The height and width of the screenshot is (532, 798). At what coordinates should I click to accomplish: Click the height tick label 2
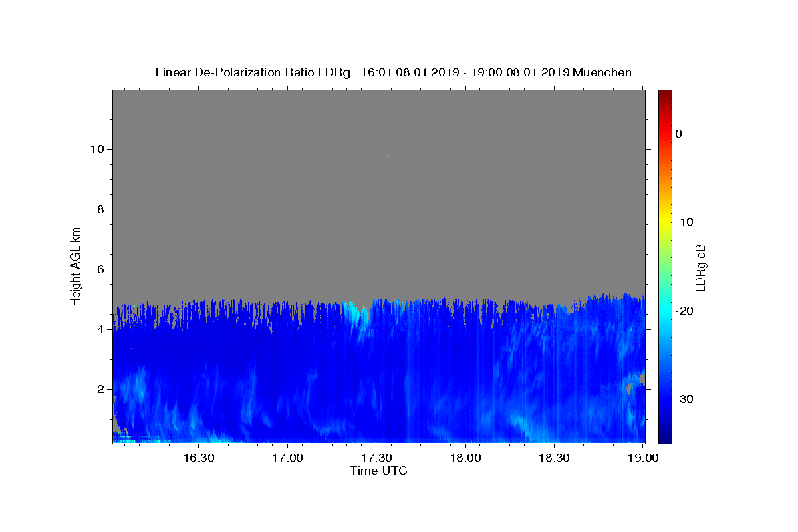click(102, 389)
